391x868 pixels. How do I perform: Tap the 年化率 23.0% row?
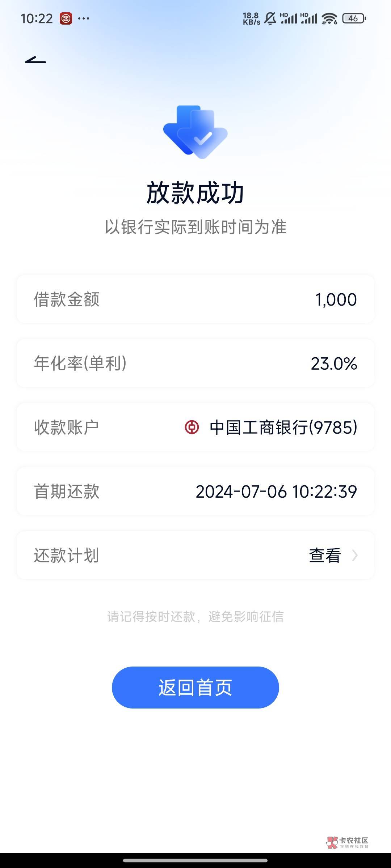tap(195, 363)
